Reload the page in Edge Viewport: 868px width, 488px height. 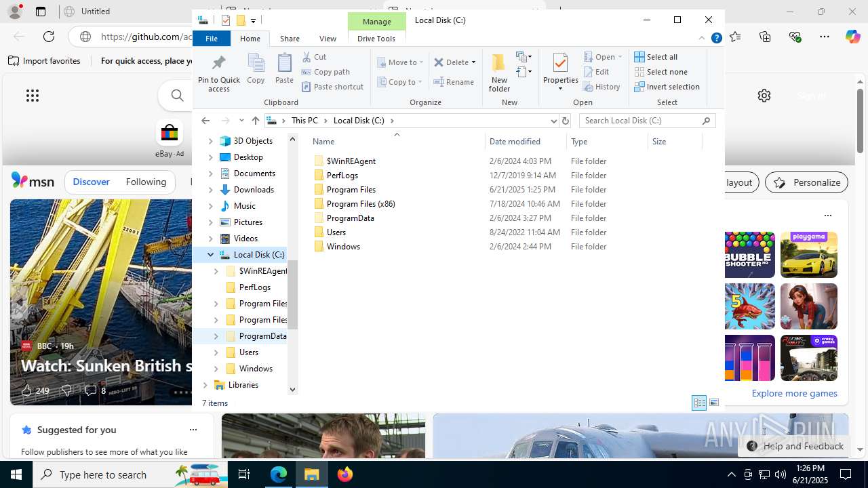49,37
